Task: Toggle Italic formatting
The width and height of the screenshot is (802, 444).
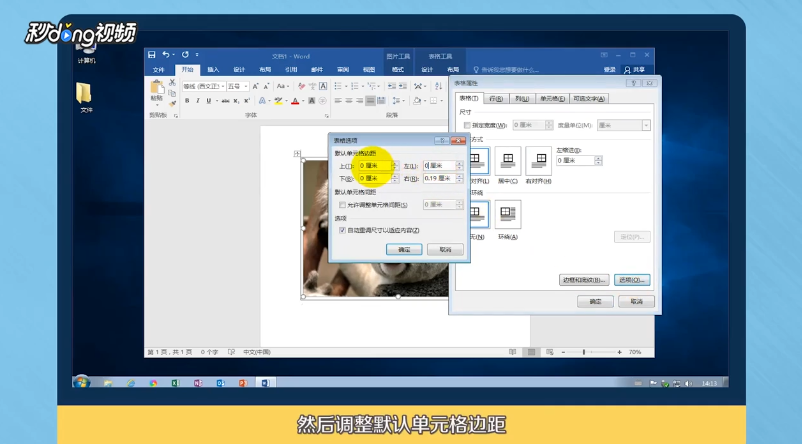Action: point(198,101)
